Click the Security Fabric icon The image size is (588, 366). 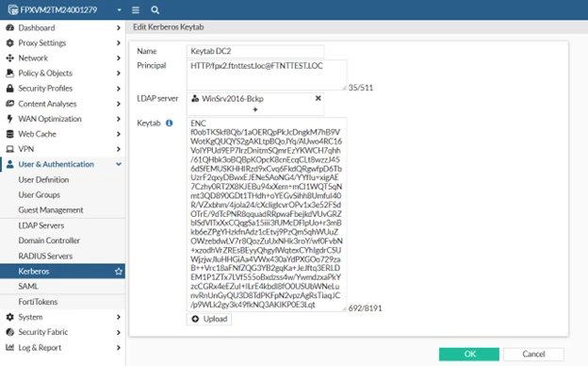(10, 332)
